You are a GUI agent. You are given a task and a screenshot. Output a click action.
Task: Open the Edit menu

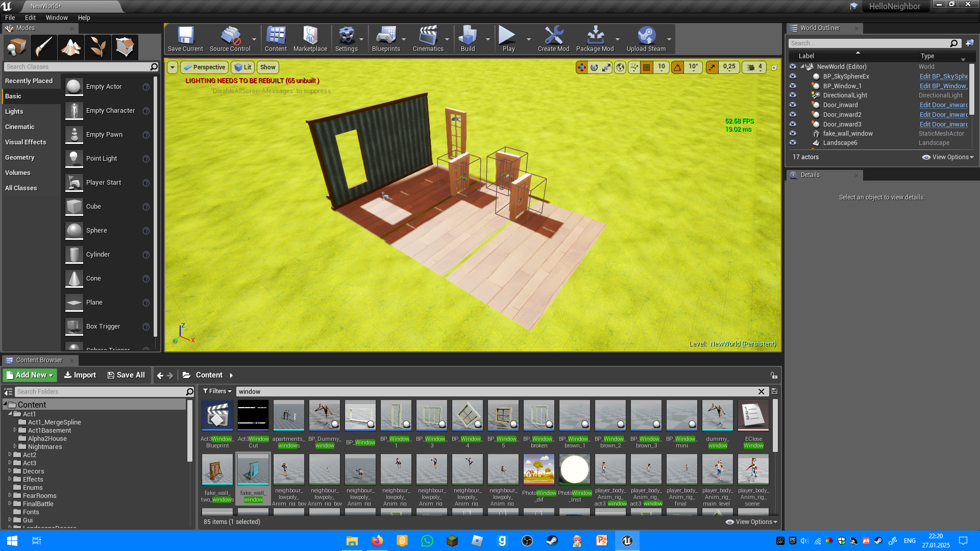30,17
